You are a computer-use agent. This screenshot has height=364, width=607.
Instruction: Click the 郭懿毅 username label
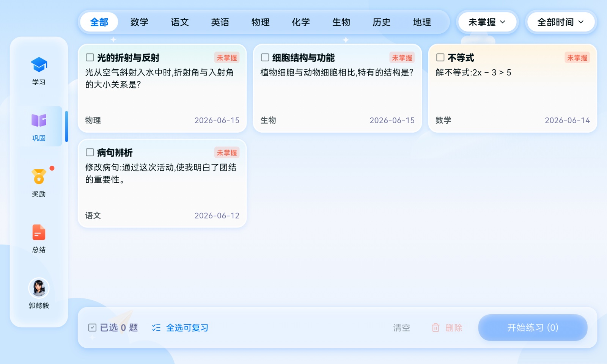39,306
